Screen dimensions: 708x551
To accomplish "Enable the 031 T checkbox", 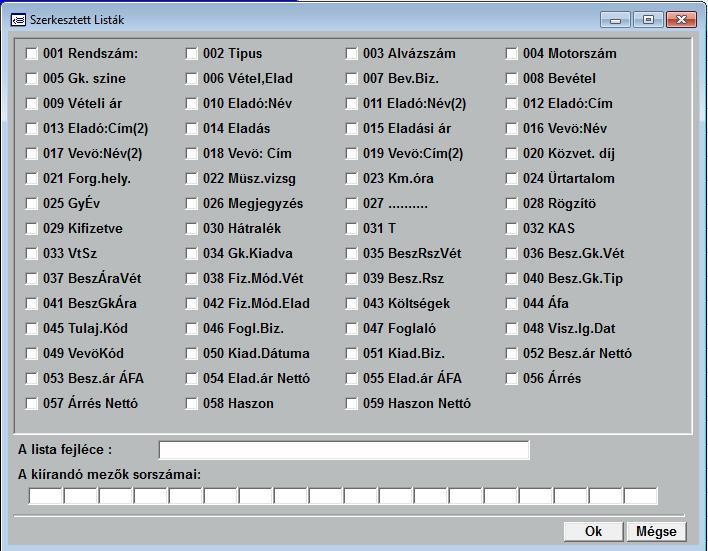I will pos(351,229).
